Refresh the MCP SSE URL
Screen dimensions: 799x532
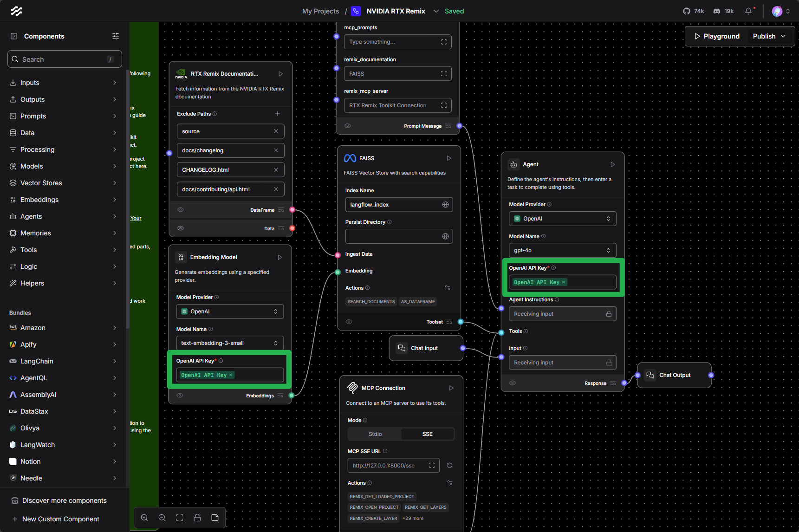tap(449, 466)
